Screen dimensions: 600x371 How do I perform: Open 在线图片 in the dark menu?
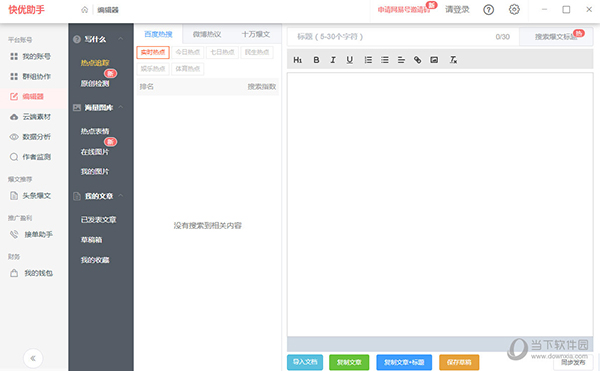(x=95, y=152)
